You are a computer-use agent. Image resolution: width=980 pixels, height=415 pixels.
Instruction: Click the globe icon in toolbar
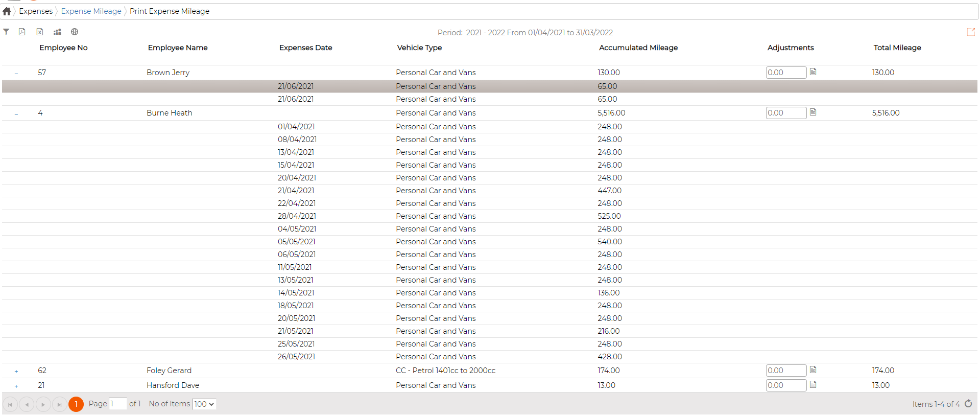tap(75, 32)
